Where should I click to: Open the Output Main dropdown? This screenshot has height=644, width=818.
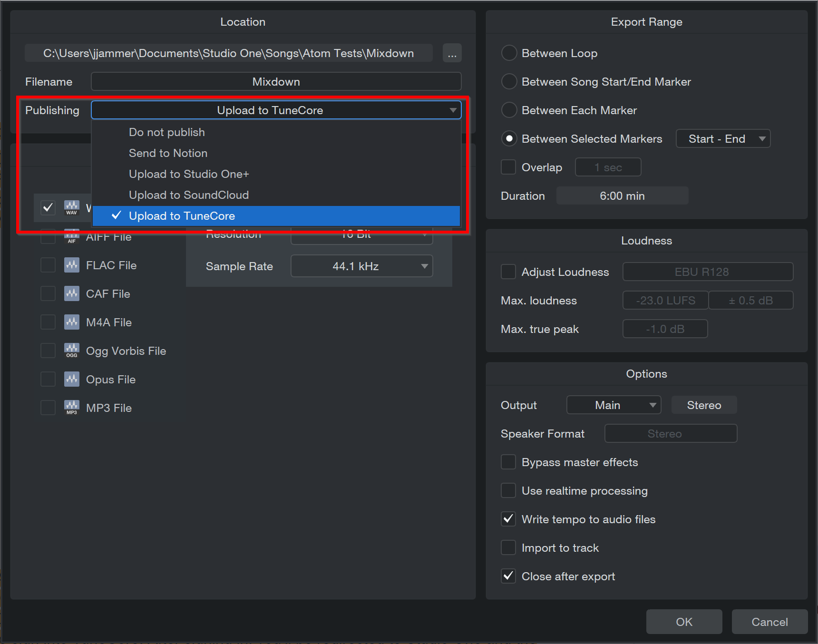614,405
